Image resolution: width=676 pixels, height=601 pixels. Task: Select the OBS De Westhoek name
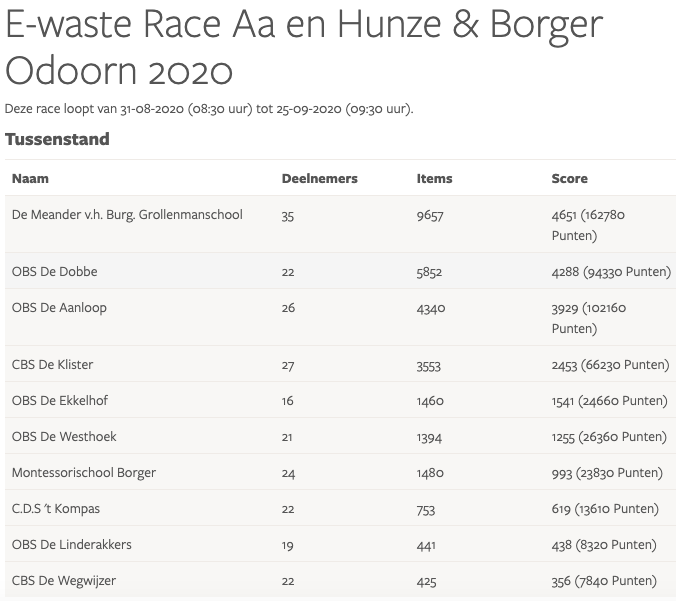[x=61, y=436]
